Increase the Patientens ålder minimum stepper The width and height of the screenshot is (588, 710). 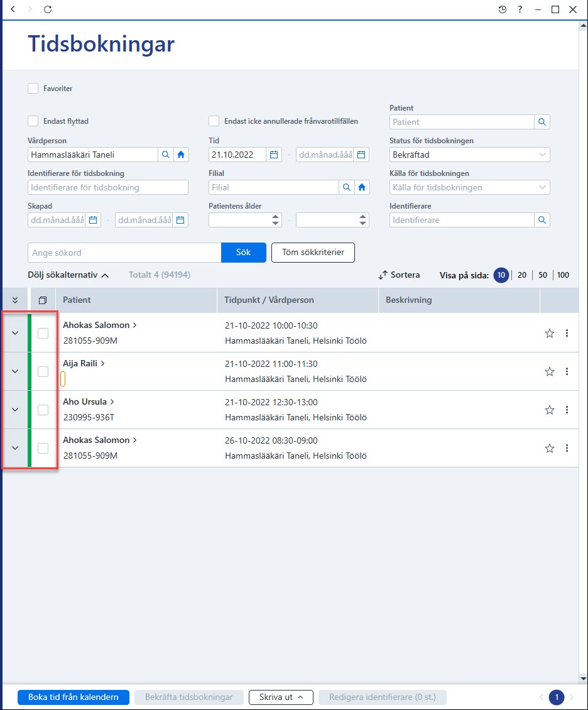(276, 217)
